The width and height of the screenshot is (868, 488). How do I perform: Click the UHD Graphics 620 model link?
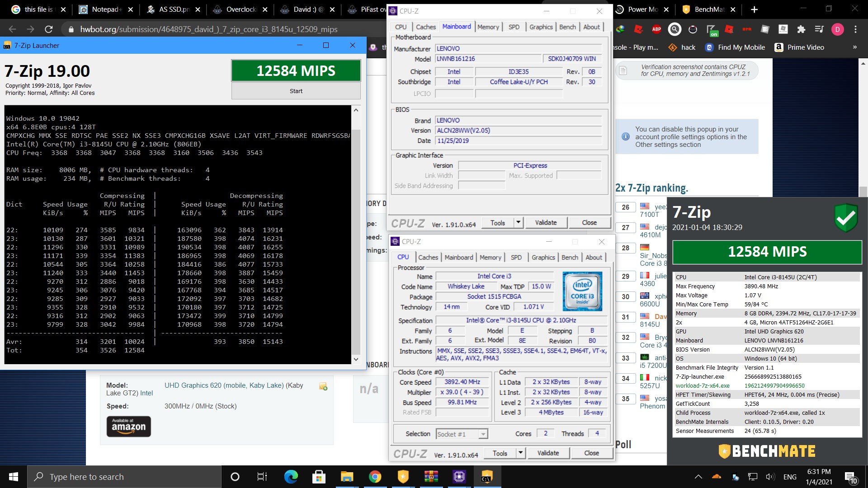click(x=224, y=385)
